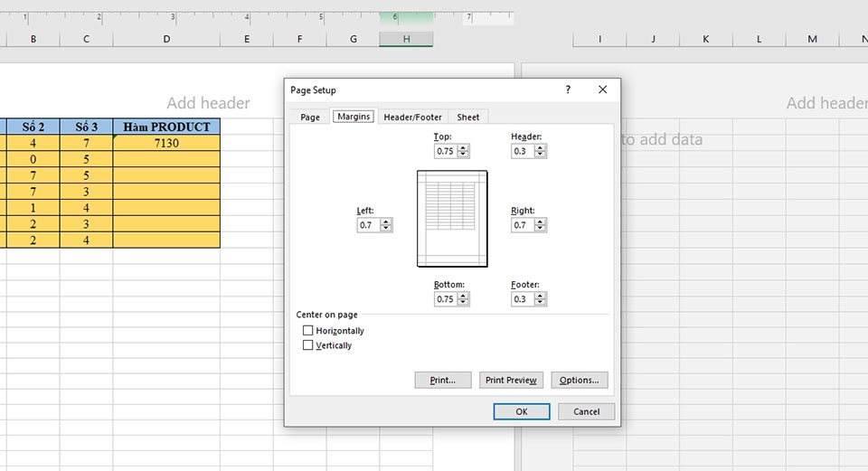
Task: Click the Options... button
Action: tap(579, 381)
